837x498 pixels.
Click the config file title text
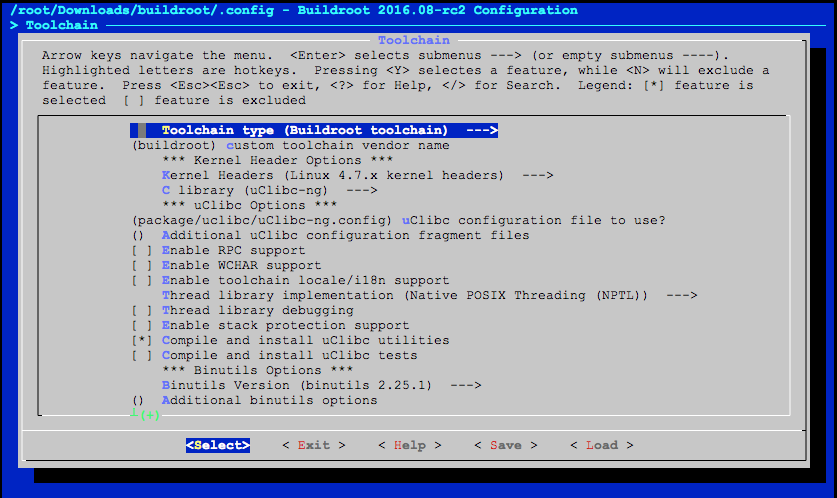pyautogui.click(x=294, y=10)
